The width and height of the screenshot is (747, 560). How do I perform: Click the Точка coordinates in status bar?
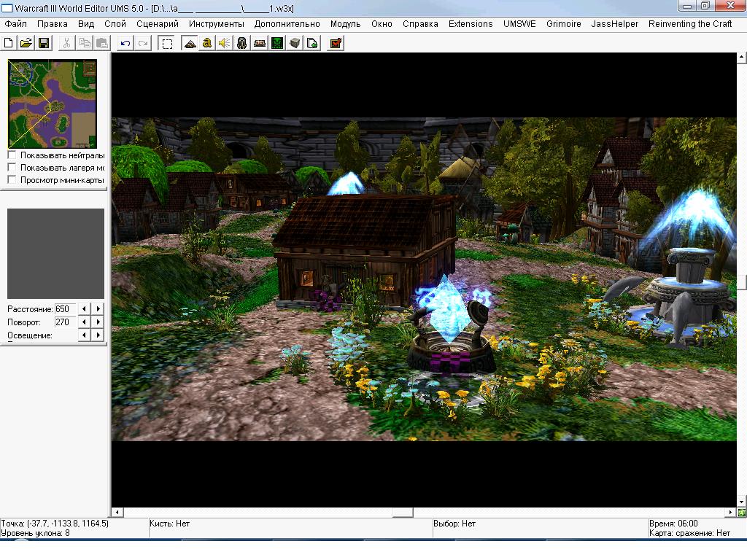[x=55, y=524]
